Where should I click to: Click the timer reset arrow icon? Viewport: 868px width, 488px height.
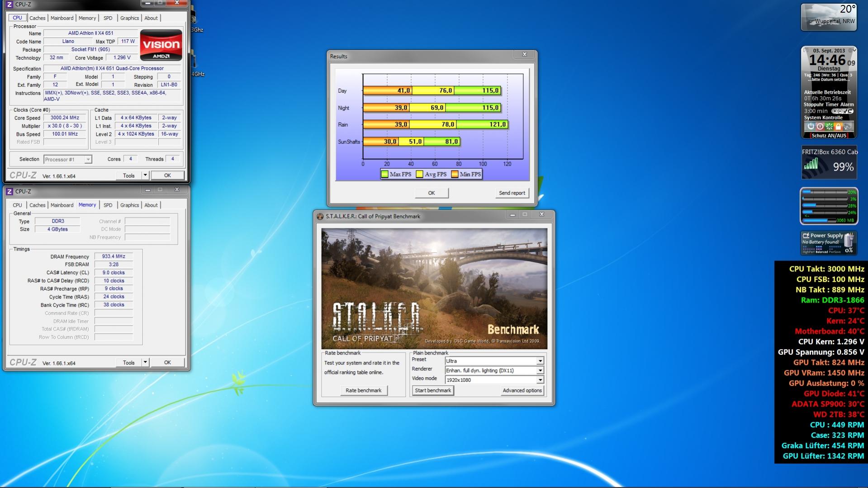(850, 111)
